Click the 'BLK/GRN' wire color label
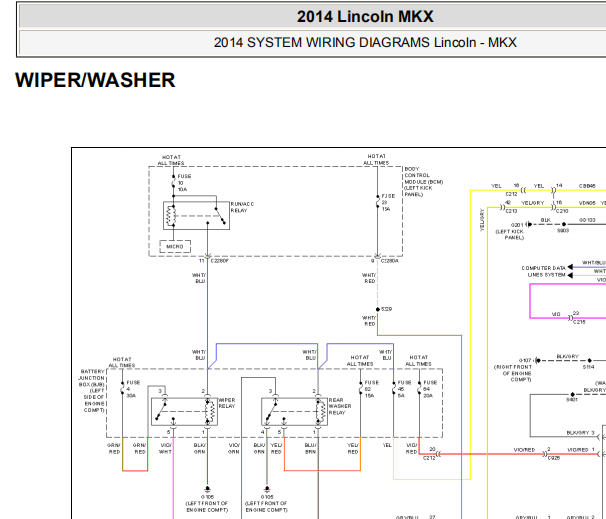 [199, 448]
